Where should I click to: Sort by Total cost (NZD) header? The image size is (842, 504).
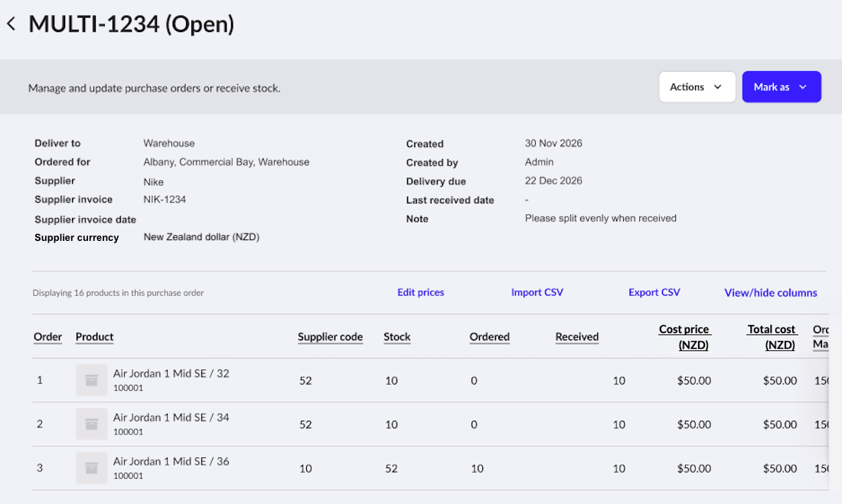click(772, 337)
